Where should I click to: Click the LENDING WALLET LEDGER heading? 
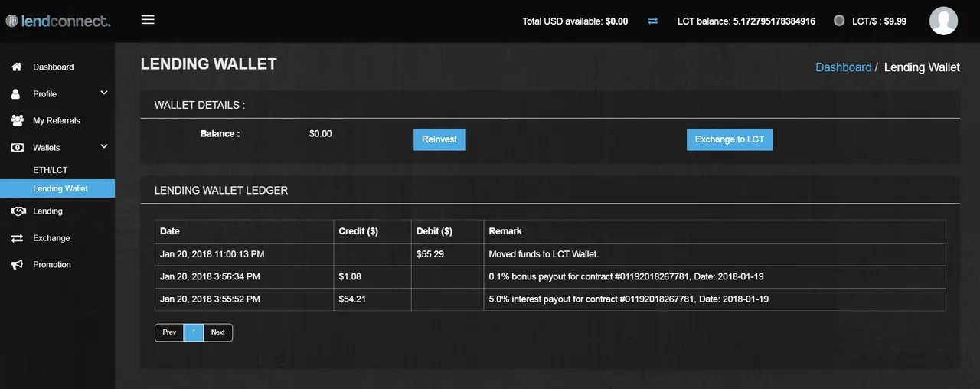tap(221, 190)
